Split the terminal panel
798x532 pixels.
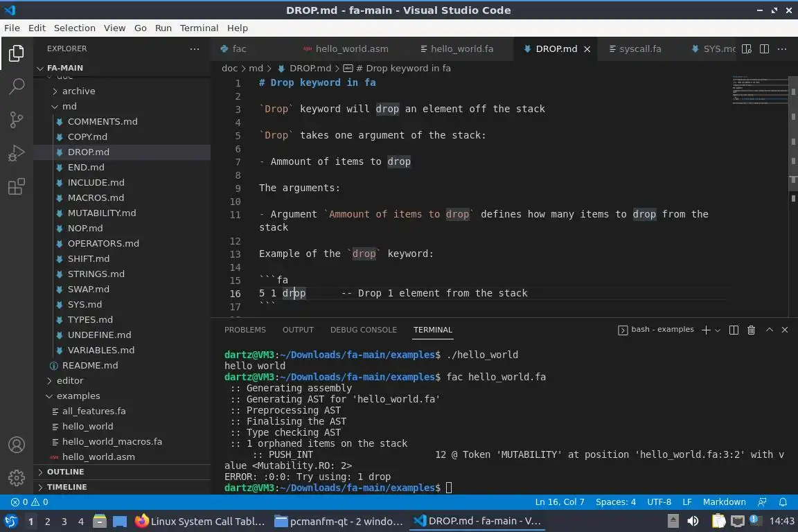pyautogui.click(x=734, y=330)
